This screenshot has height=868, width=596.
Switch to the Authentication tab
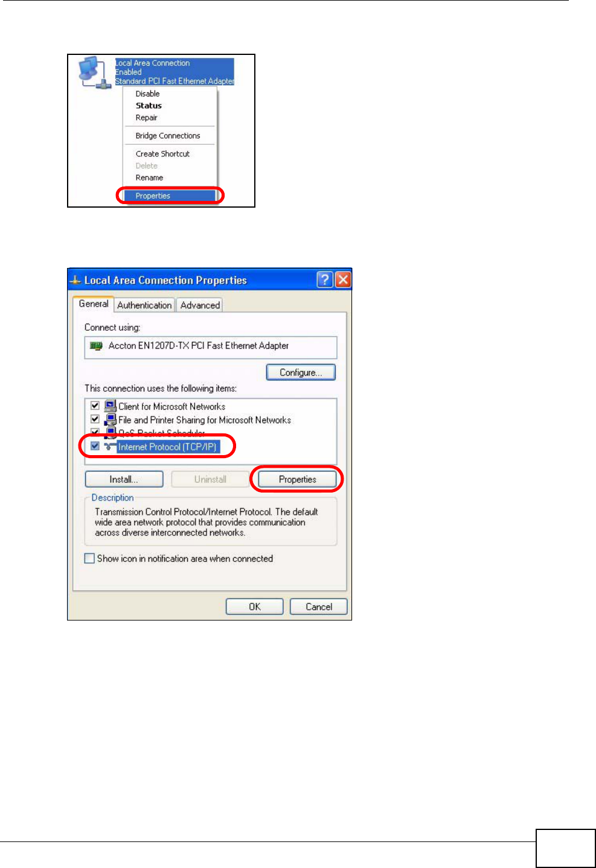point(144,305)
